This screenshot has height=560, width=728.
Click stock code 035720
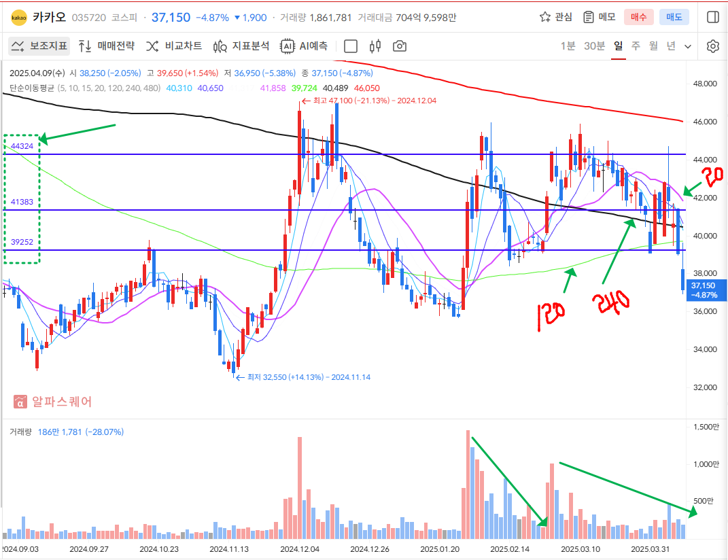point(89,18)
